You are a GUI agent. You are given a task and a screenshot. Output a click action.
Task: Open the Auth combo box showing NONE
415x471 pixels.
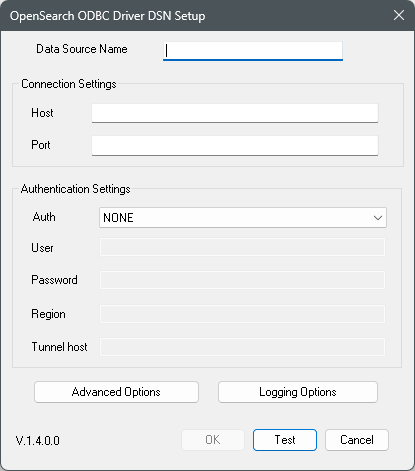click(243, 218)
